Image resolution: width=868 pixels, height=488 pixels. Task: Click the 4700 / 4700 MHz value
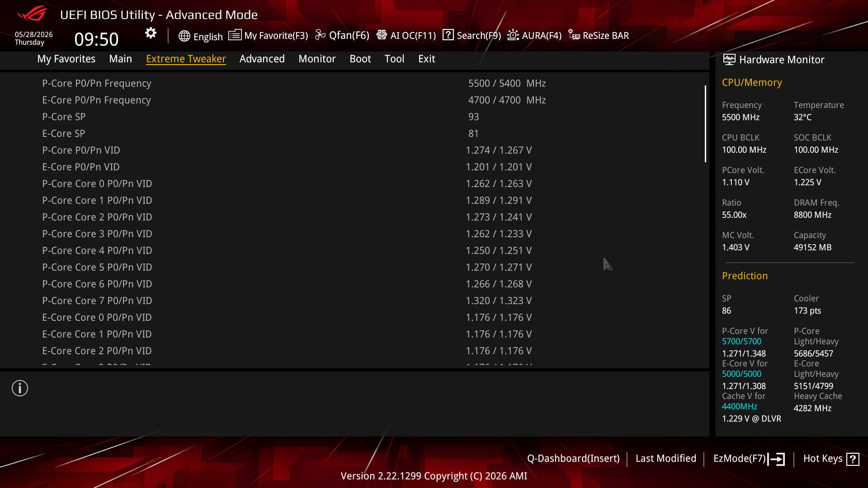(507, 100)
